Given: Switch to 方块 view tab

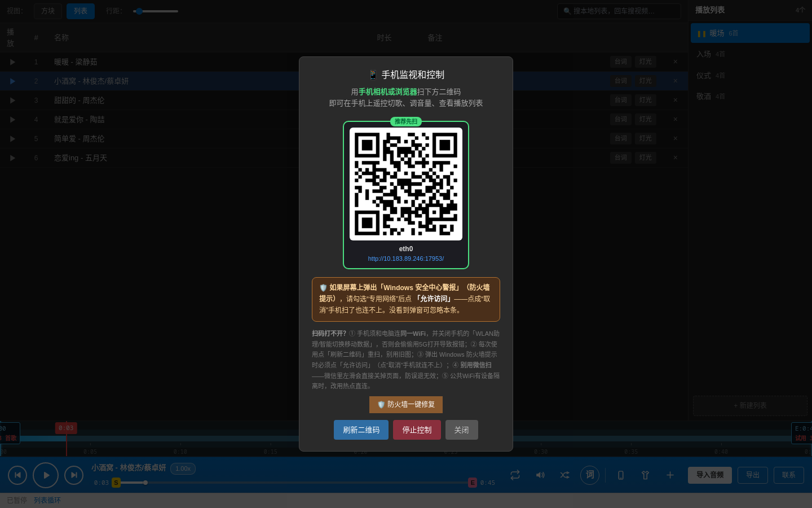Looking at the screenshot, I should (48, 11).
